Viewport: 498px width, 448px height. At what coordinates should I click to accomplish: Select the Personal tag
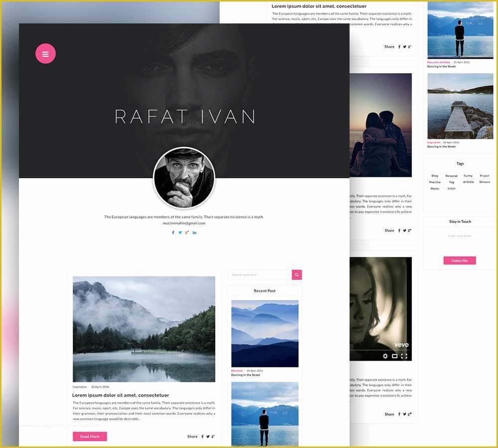pos(451,176)
